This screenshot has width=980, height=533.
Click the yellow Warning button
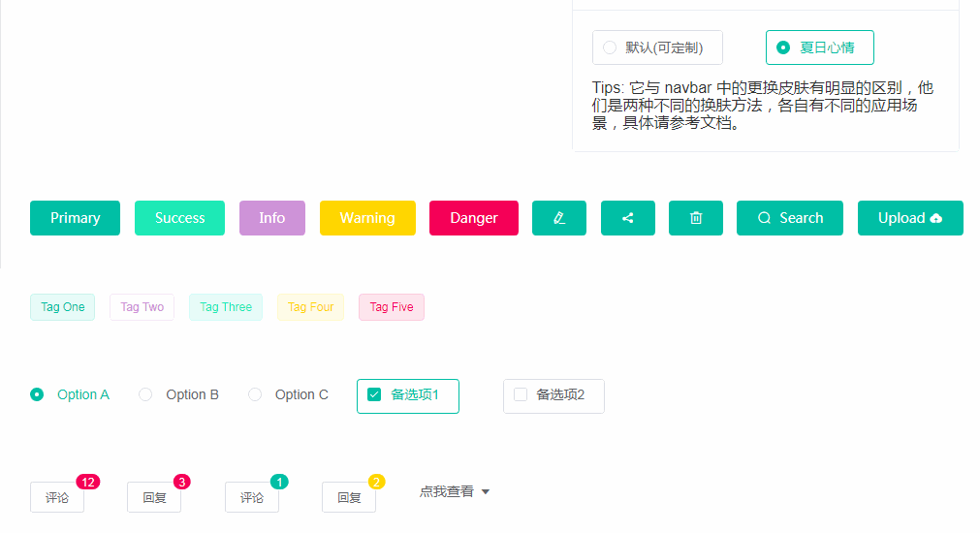367,218
